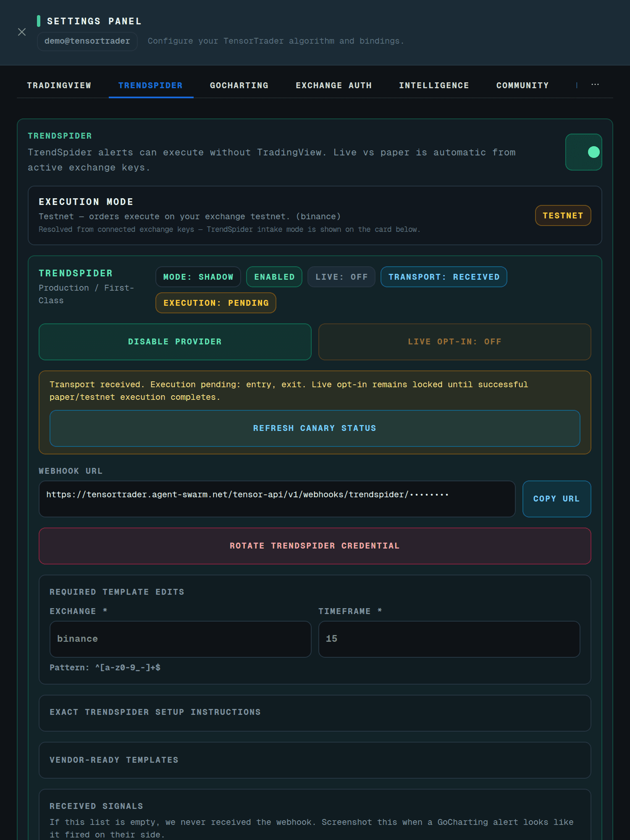Expand Exact TrendSpider Setup Instructions
The image size is (630, 840).
pos(315,713)
